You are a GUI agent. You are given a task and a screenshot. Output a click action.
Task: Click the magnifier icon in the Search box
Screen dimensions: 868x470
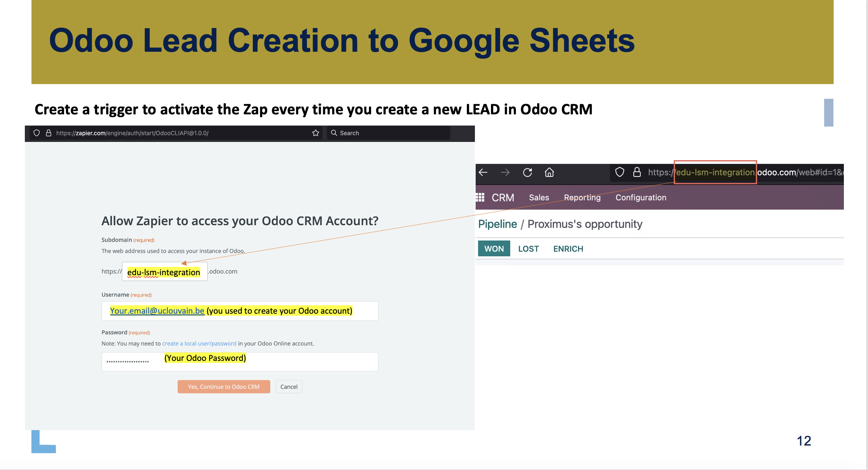(334, 133)
